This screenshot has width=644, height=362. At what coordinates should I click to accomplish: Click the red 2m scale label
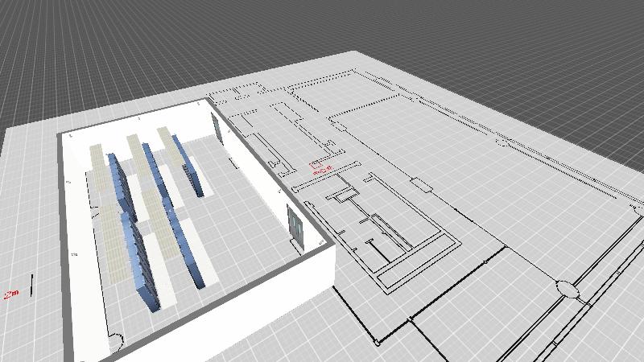[11, 294]
